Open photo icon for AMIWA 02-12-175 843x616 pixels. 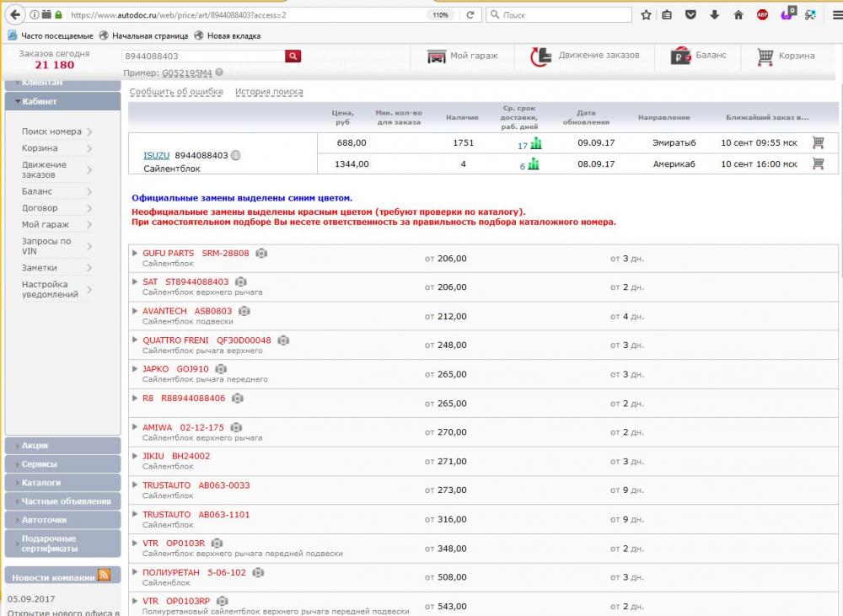click(x=236, y=427)
